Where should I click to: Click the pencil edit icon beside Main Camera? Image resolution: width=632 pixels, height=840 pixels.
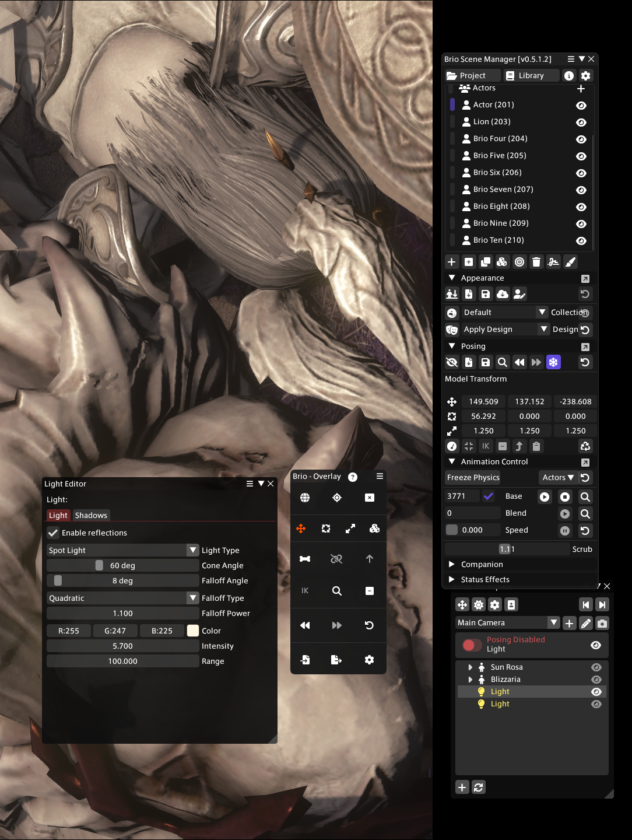(x=586, y=623)
